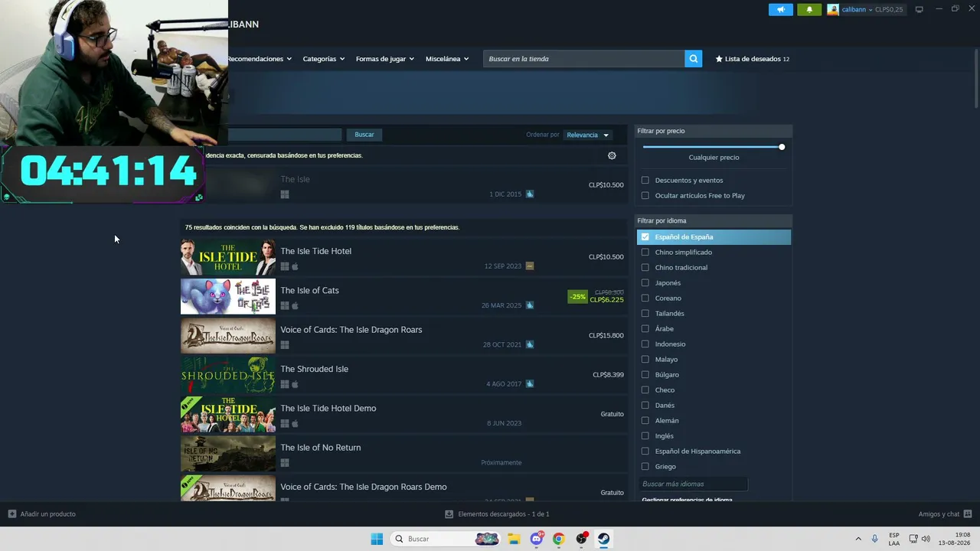Open the Categorías dropdown menu
Screen dimensions: 980x551
pos(324,59)
